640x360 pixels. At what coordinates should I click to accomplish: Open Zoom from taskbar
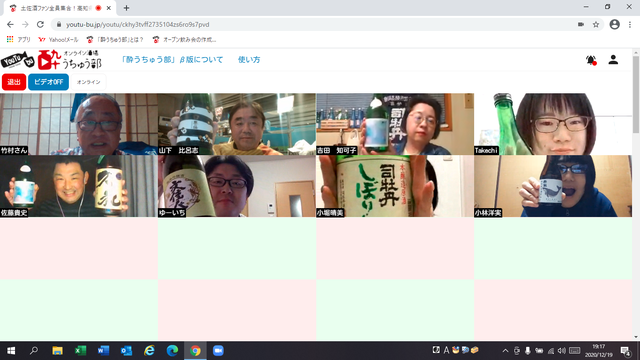tap(218, 351)
